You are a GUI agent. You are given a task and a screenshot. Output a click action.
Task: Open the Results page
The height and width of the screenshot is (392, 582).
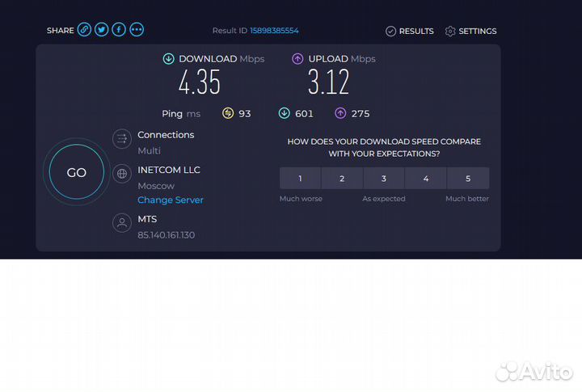(x=410, y=31)
